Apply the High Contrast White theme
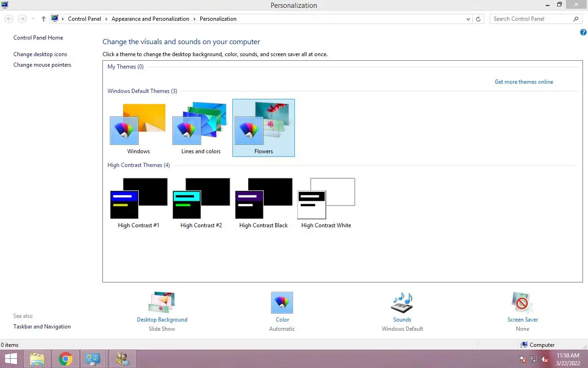The width and height of the screenshot is (588, 368). pyautogui.click(x=326, y=202)
